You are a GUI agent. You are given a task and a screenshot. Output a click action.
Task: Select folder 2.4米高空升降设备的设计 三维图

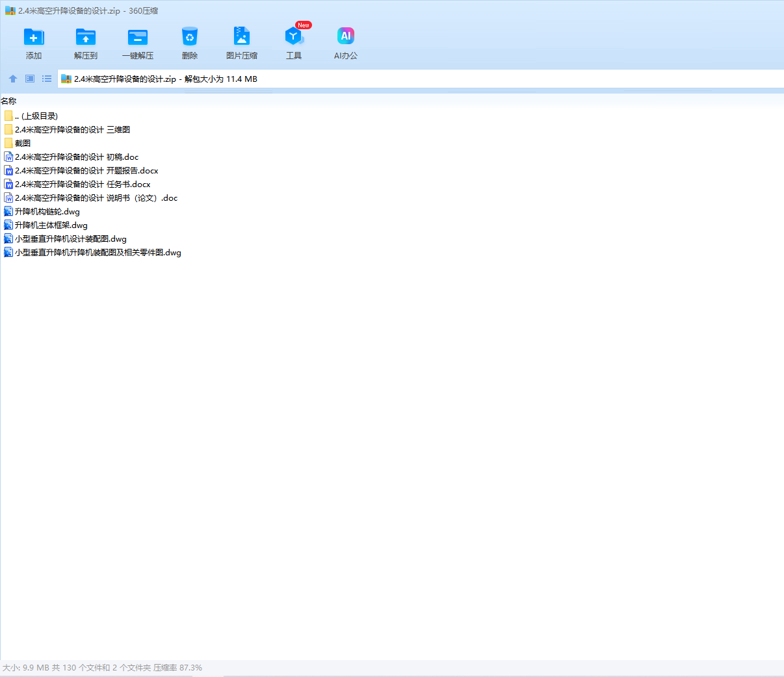[72, 129]
